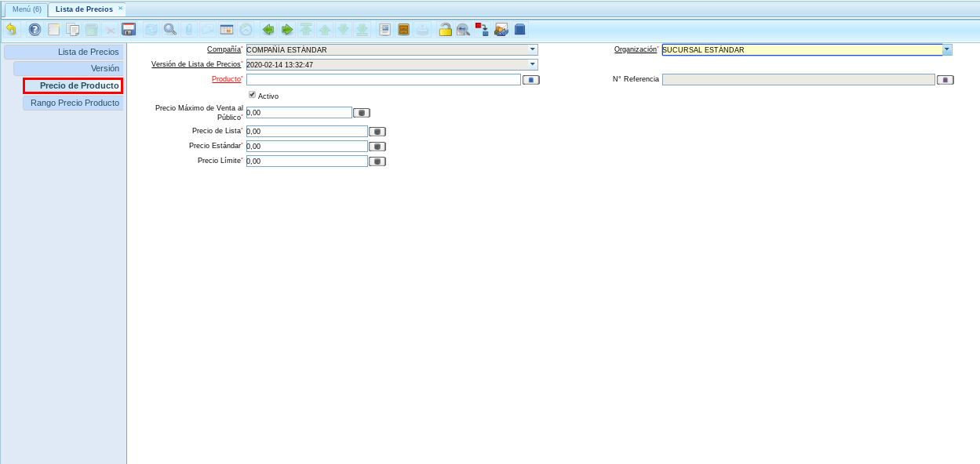Click Versión de Lista de Precios label

pyautogui.click(x=196, y=64)
